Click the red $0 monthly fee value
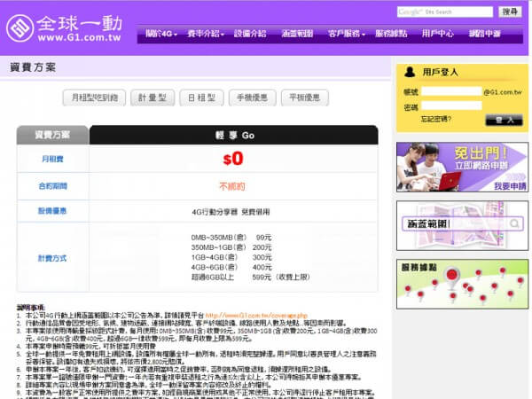532x399 pixels. pos(233,159)
